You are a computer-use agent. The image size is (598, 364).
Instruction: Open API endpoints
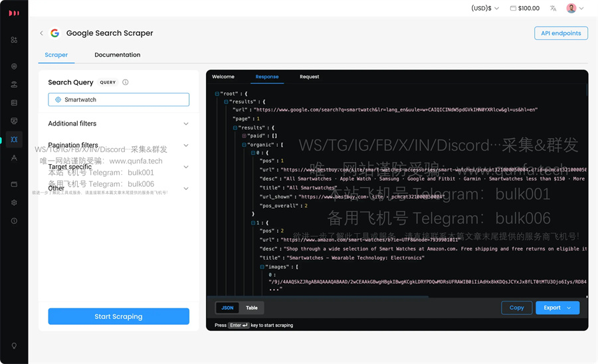click(x=561, y=33)
